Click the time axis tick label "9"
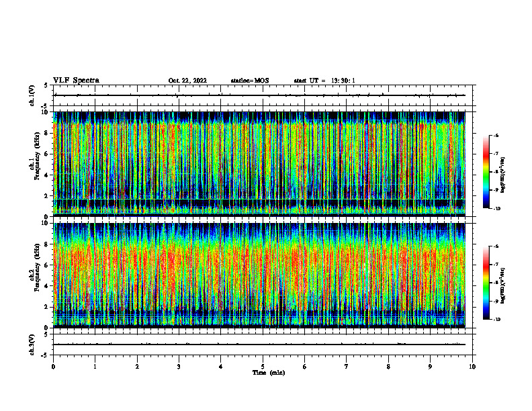Image resolution: width=532 pixels, height=411 pixels. 431,367
